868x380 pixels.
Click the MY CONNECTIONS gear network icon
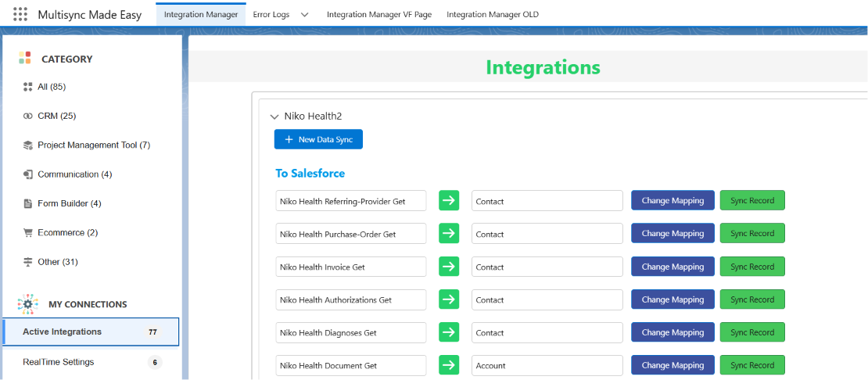27,303
